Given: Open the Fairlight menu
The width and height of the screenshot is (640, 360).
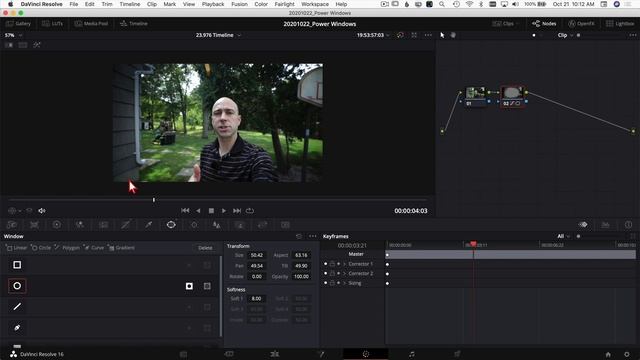Looking at the screenshot, I should [284, 4].
